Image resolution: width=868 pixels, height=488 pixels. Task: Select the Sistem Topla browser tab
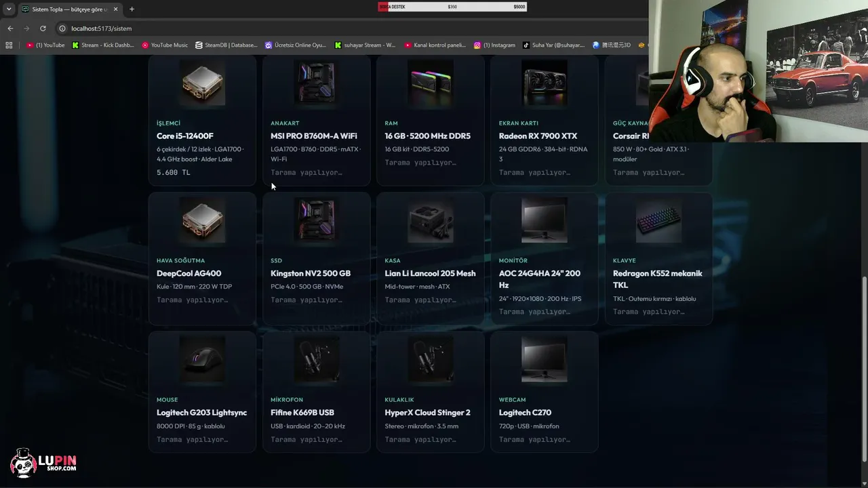pos(71,9)
